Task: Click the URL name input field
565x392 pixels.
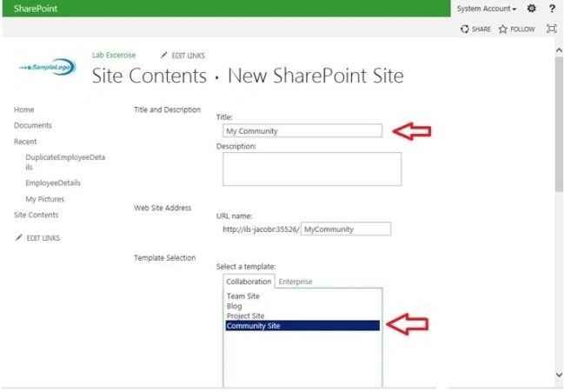Action: click(x=346, y=229)
